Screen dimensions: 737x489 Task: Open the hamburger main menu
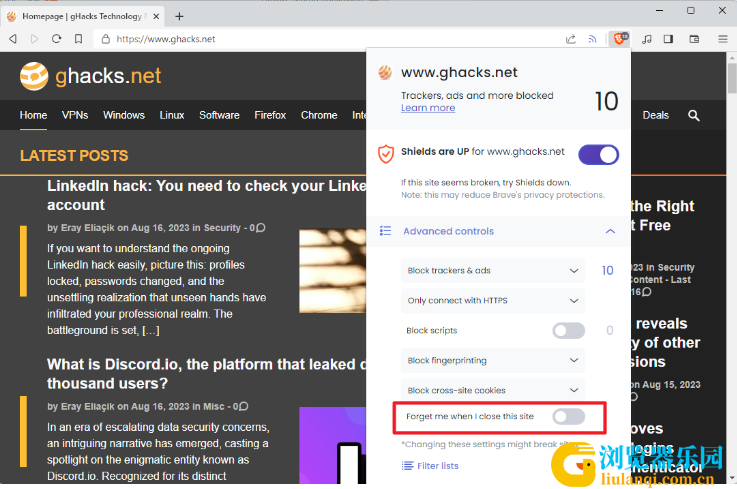(723, 39)
